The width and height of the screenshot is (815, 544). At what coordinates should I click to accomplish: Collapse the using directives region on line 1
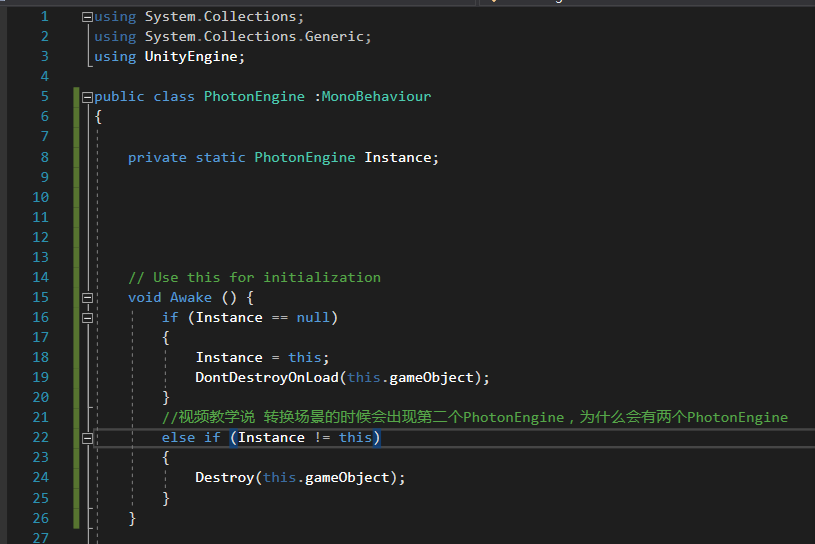tap(87, 17)
